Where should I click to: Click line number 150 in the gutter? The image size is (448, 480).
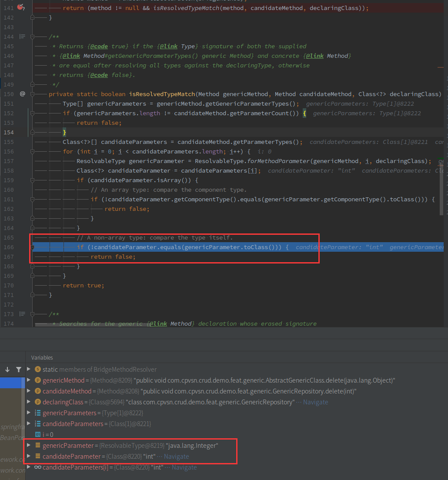pos(9,94)
